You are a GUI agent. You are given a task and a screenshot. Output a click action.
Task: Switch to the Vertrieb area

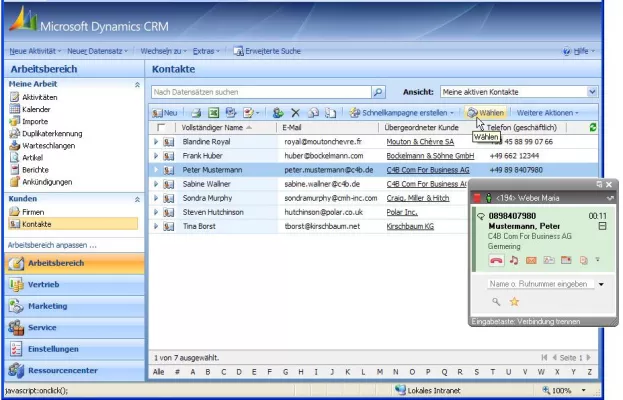click(x=75, y=285)
